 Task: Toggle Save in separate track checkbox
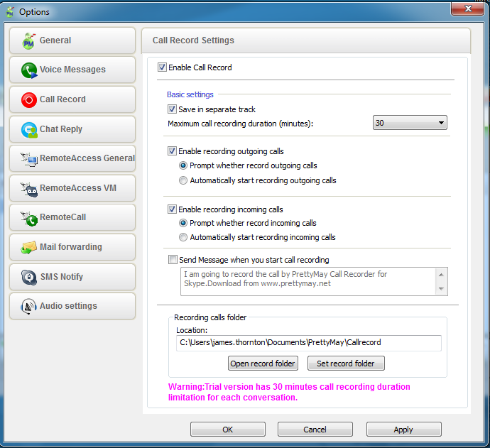172,109
